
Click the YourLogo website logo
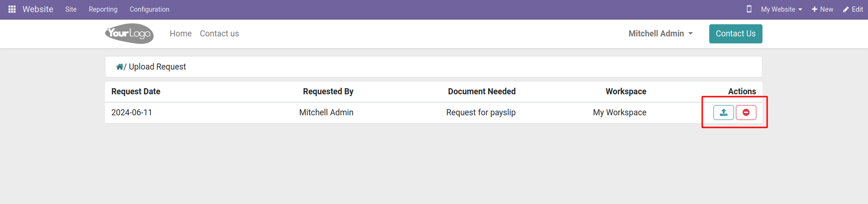[x=129, y=34]
